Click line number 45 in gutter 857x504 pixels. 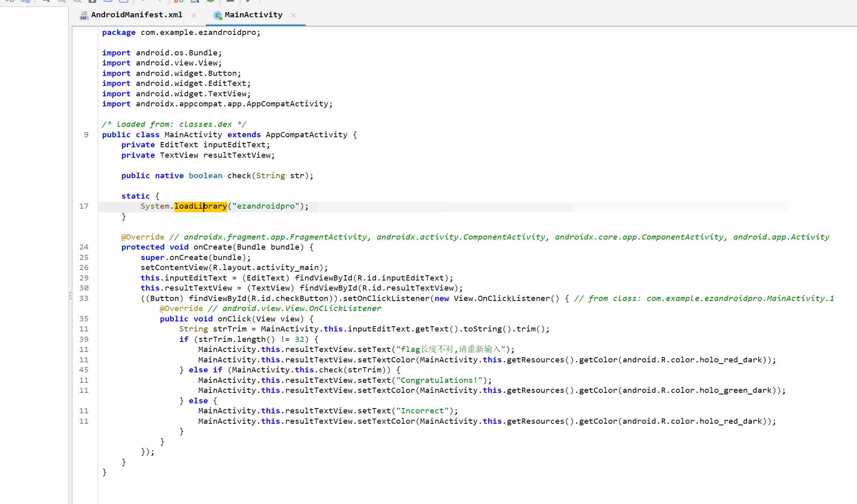pos(84,370)
